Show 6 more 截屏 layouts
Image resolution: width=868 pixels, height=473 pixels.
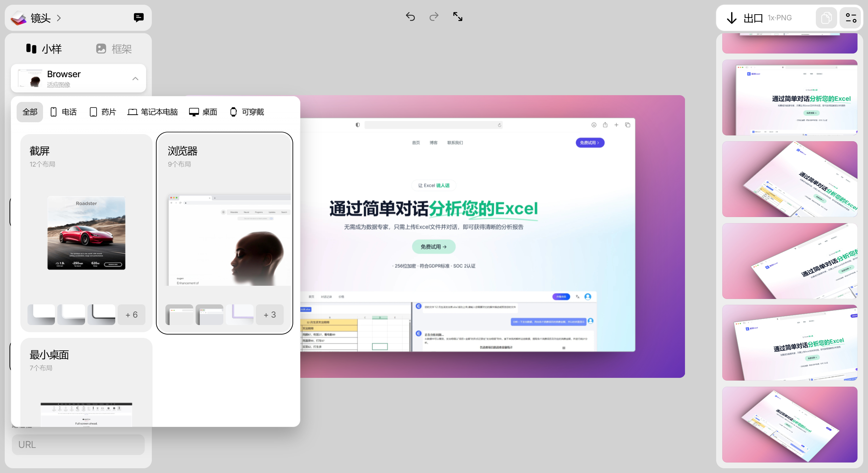[132, 315]
